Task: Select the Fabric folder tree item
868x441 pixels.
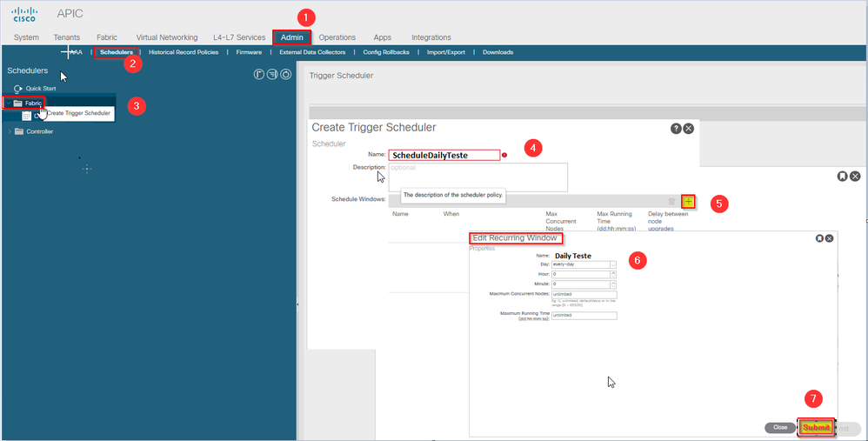Action: (33, 103)
